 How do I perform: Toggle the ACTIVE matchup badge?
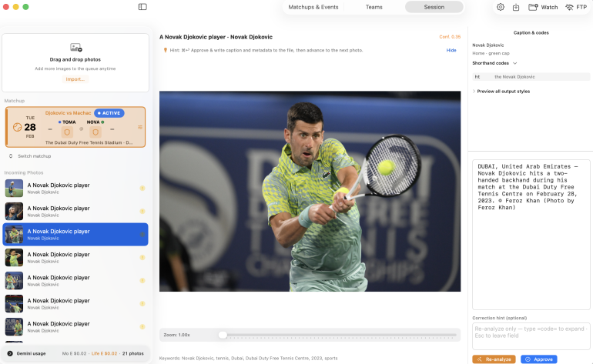[109, 113]
